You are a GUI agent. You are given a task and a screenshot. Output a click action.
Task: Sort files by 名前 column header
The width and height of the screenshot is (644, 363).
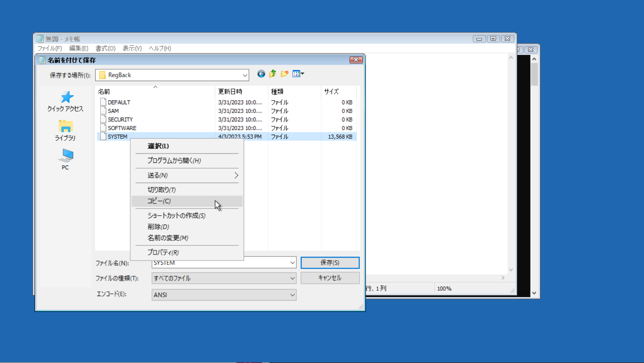coord(155,91)
